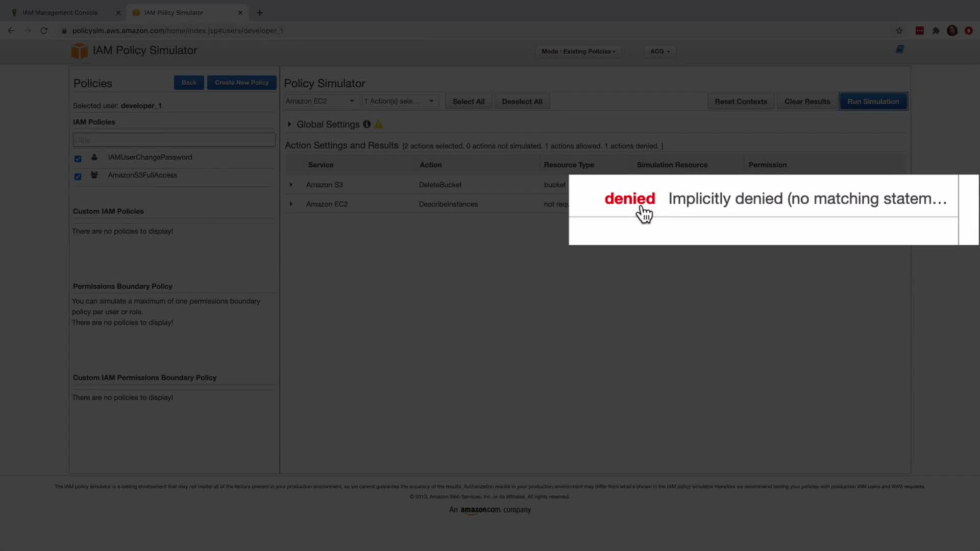
Task: Reload the page with refresh icon
Action: click(x=44, y=31)
